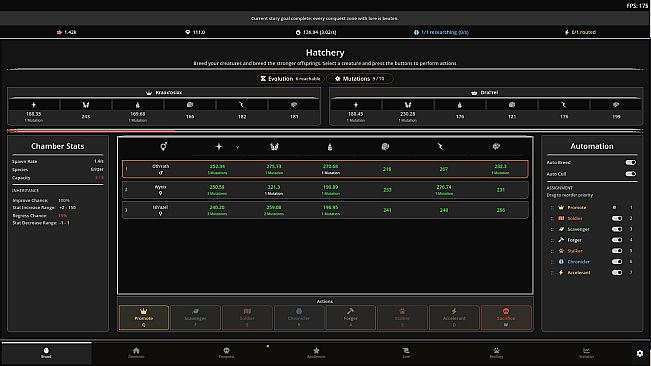Trigger the Accelerant lightning action
651x366 pixels.
click(454, 318)
